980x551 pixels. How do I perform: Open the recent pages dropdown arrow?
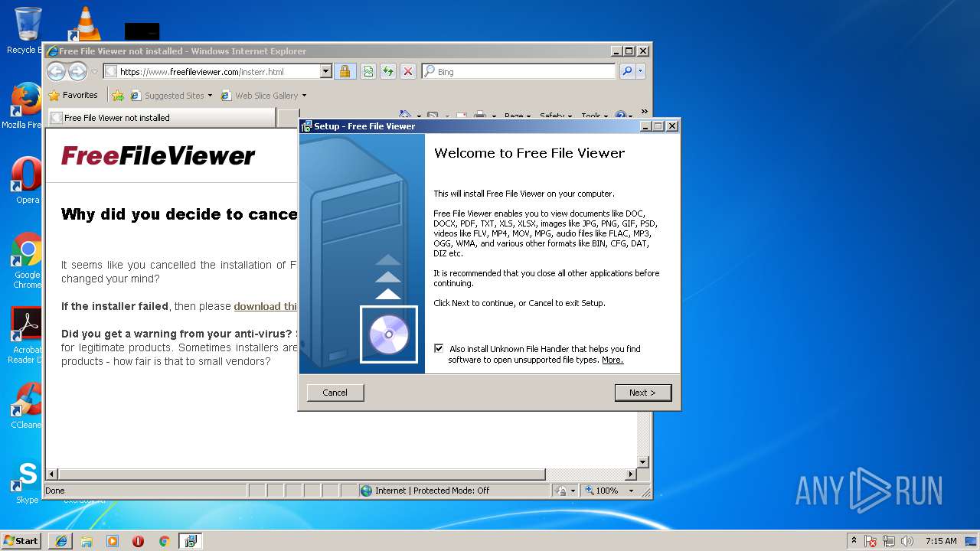[x=94, y=72]
